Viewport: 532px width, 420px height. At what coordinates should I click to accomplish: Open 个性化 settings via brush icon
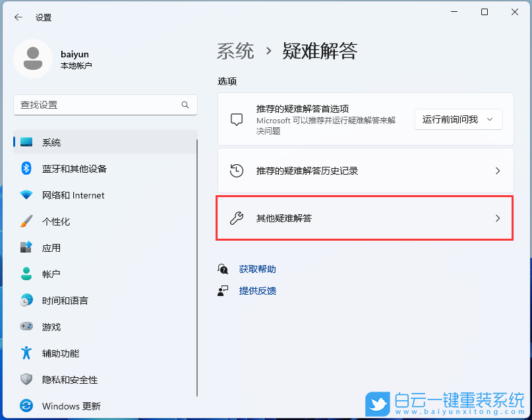tap(25, 222)
